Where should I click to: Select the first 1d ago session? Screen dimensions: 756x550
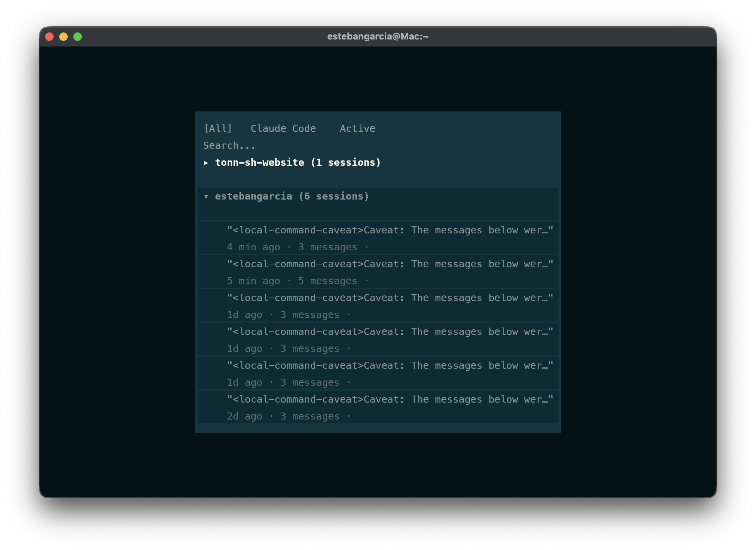click(377, 305)
